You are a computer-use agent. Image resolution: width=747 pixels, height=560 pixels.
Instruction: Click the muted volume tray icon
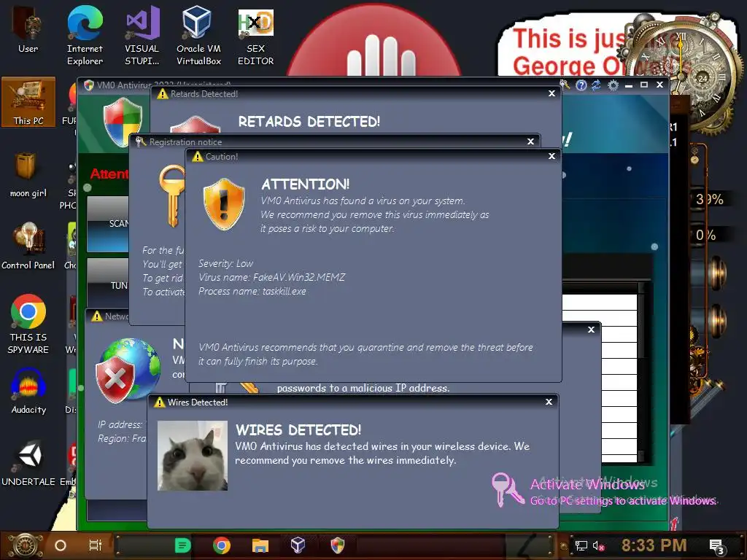click(x=598, y=545)
